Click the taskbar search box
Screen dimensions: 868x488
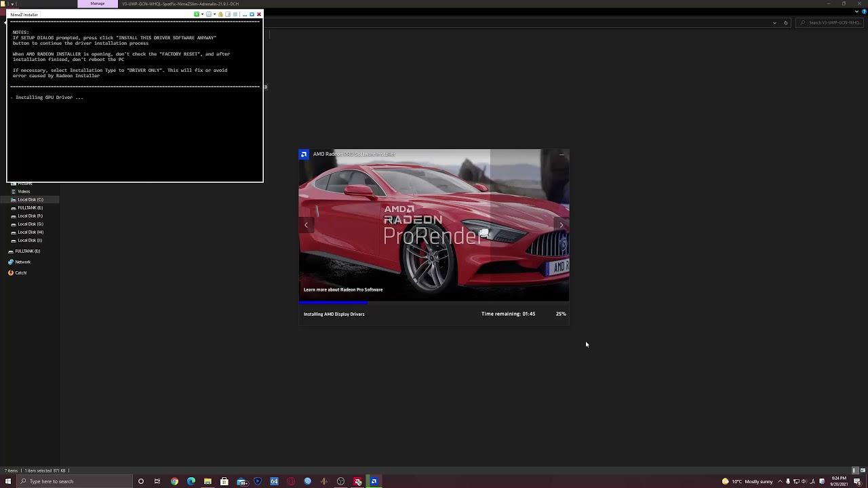pos(74,481)
